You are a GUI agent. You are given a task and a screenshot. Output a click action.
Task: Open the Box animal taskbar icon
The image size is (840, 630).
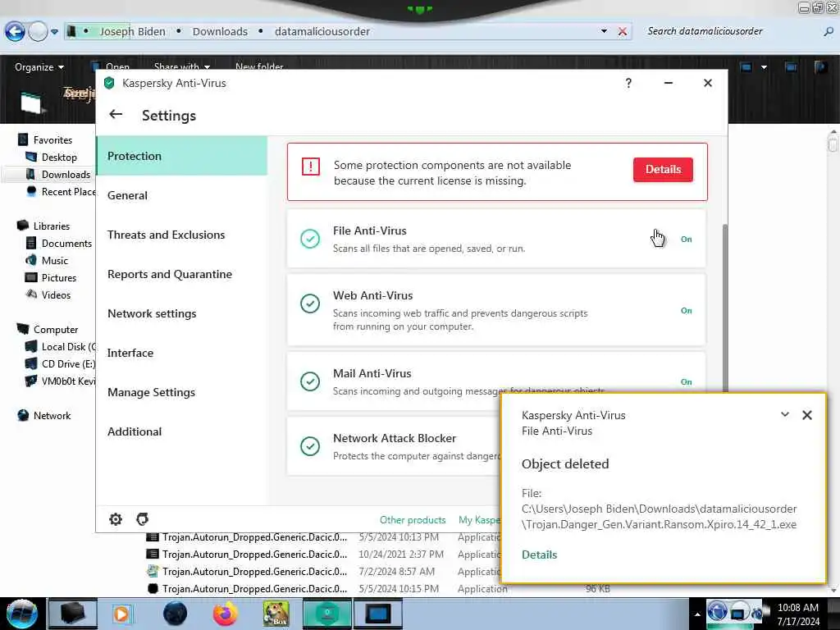pyautogui.click(x=276, y=614)
